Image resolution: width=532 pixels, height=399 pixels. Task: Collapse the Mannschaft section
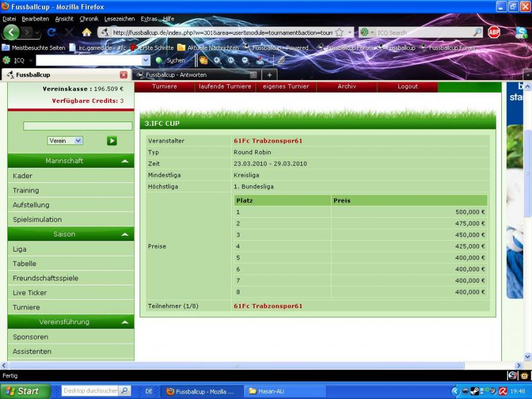(125, 161)
